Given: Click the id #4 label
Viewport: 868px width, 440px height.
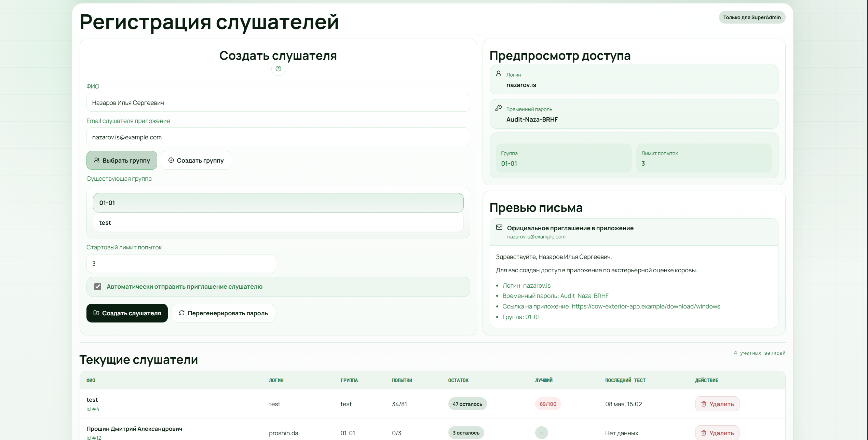Looking at the screenshot, I should (x=93, y=409).
